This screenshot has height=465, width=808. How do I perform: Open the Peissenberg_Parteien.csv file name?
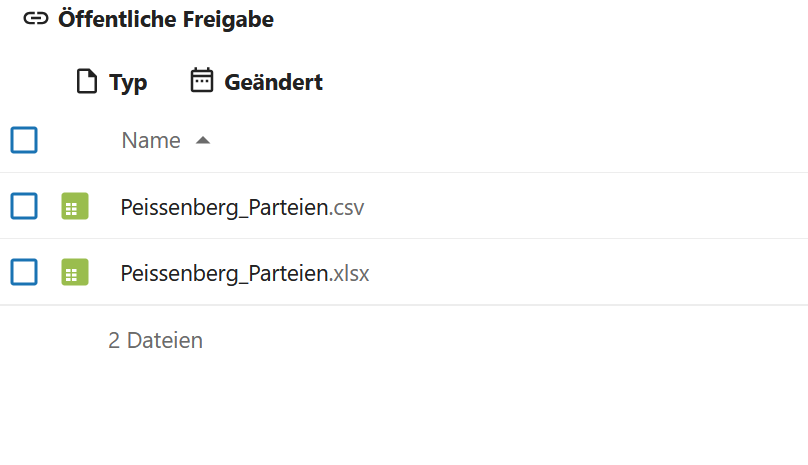pos(224,208)
